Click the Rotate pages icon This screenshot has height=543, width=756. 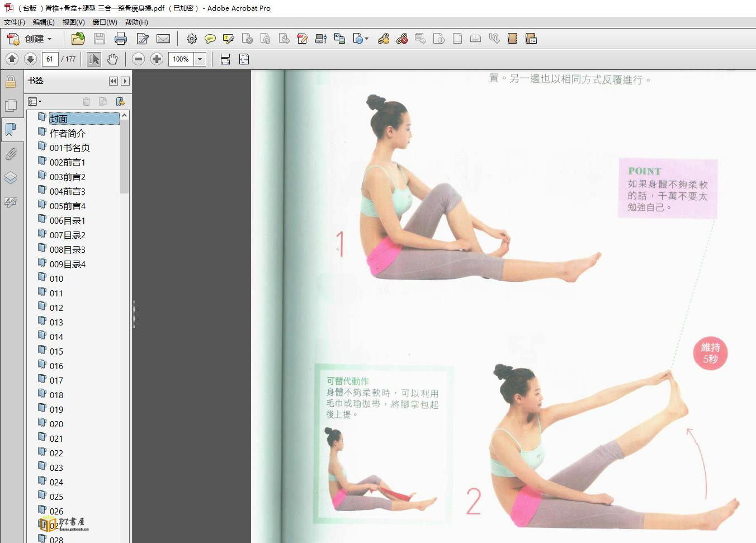point(266,39)
